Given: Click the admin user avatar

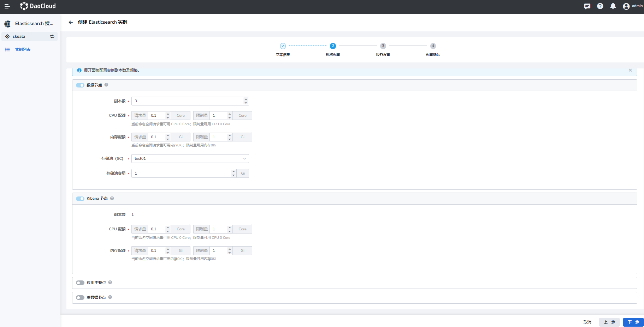Looking at the screenshot, I should pyautogui.click(x=626, y=6).
